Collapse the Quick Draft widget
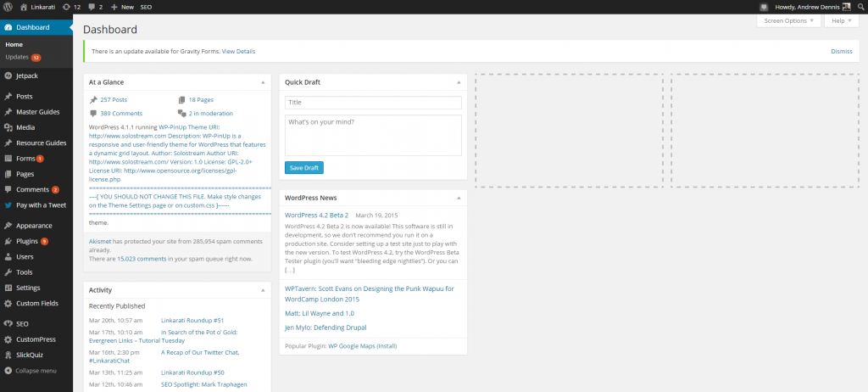 459,82
